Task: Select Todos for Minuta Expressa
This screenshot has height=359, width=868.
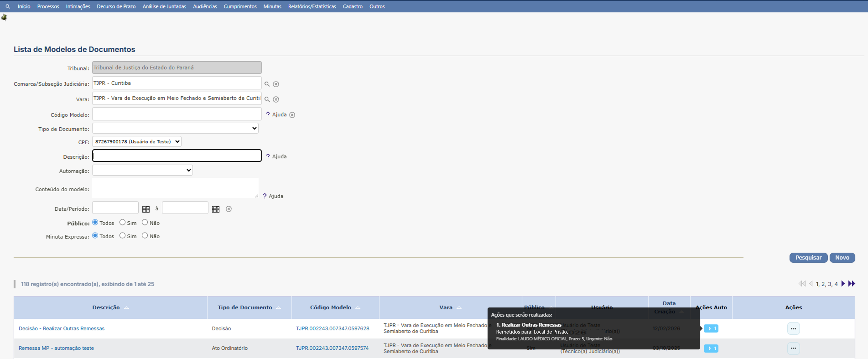Action: click(95, 236)
